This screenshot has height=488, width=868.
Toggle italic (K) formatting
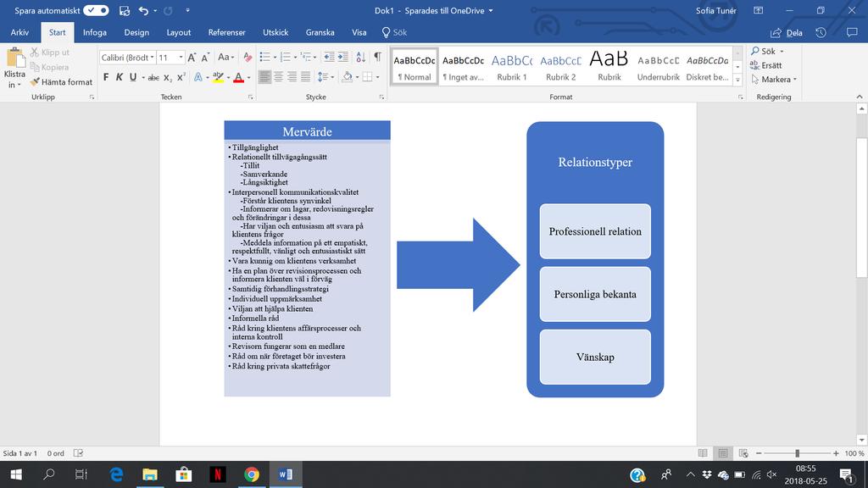119,77
